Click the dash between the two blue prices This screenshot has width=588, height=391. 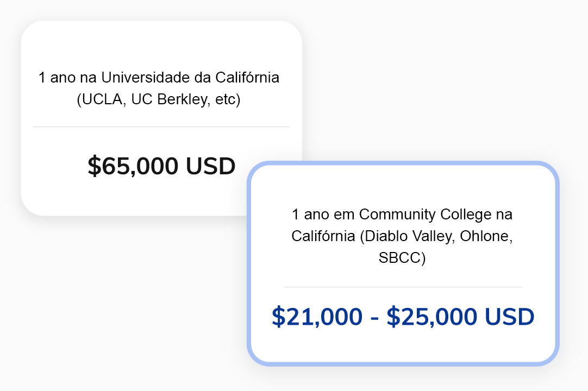tap(374, 317)
